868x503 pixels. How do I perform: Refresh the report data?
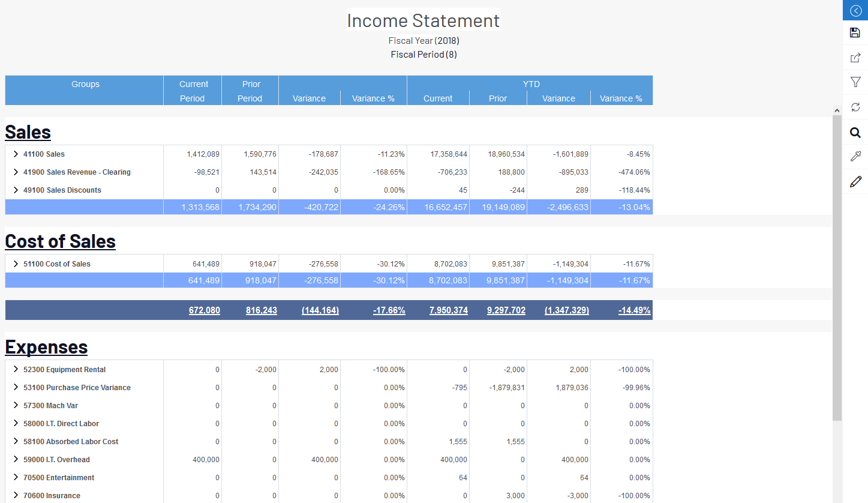tap(855, 107)
